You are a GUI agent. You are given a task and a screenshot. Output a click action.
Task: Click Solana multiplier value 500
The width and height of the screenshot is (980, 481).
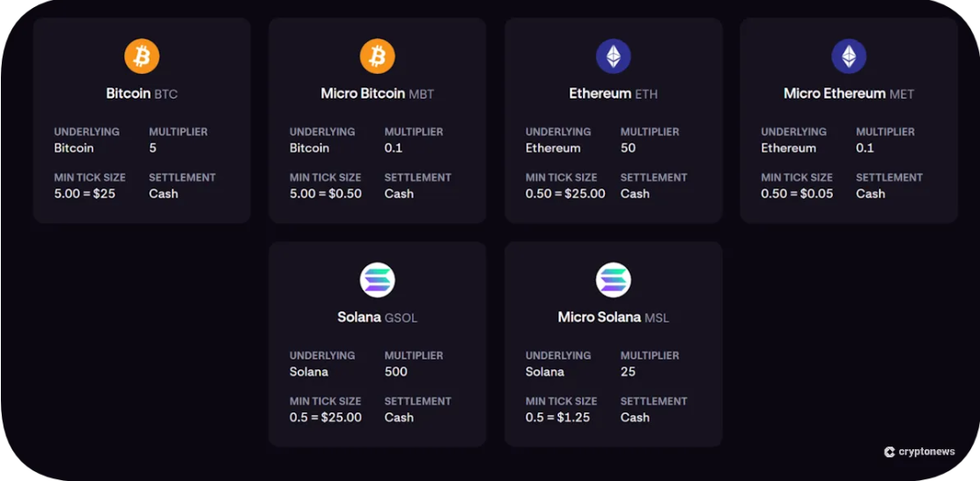pyautogui.click(x=396, y=372)
